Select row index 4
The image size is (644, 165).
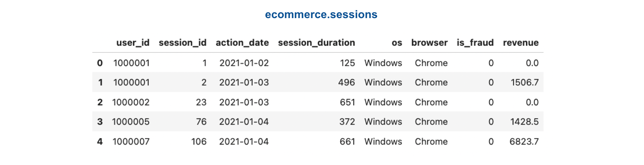pos(100,142)
